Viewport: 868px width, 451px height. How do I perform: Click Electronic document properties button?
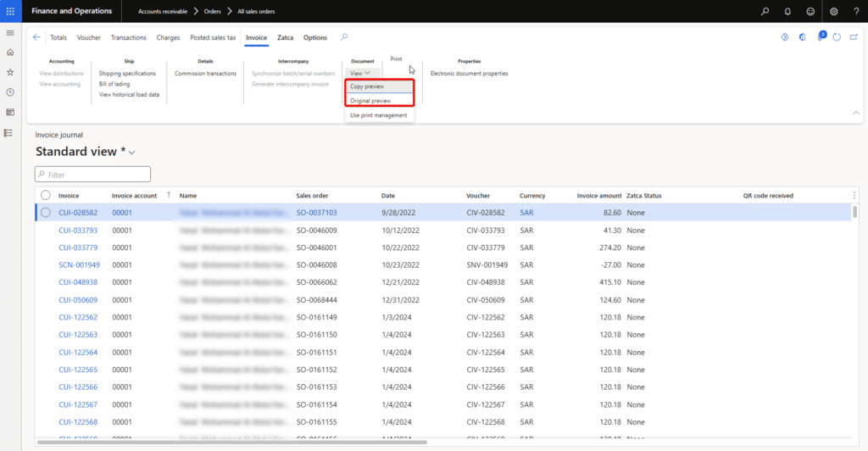coord(469,73)
